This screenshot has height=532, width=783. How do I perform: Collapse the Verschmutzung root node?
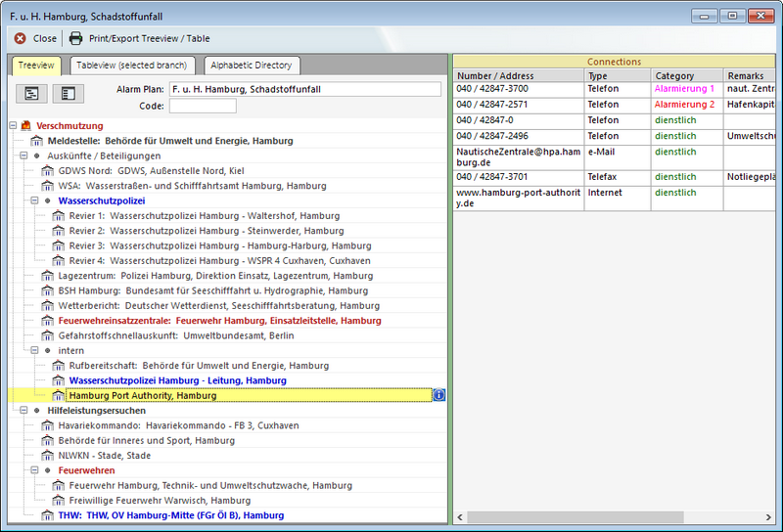(x=13, y=126)
